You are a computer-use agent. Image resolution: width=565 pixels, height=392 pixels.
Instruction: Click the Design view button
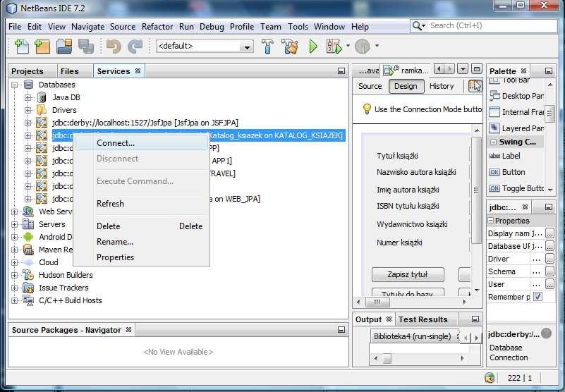point(406,86)
